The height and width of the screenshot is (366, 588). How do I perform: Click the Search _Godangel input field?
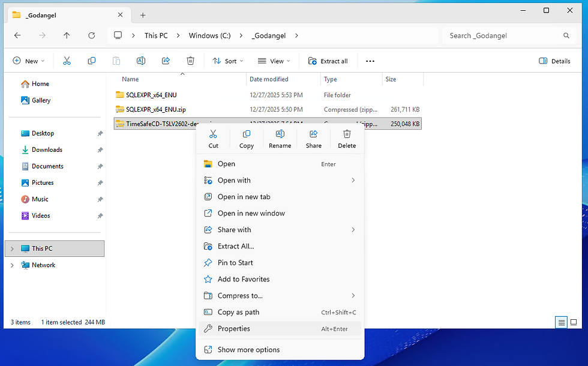(508, 35)
